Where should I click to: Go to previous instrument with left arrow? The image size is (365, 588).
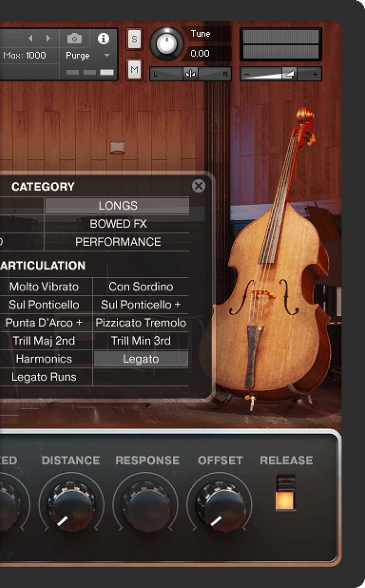point(31,38)
